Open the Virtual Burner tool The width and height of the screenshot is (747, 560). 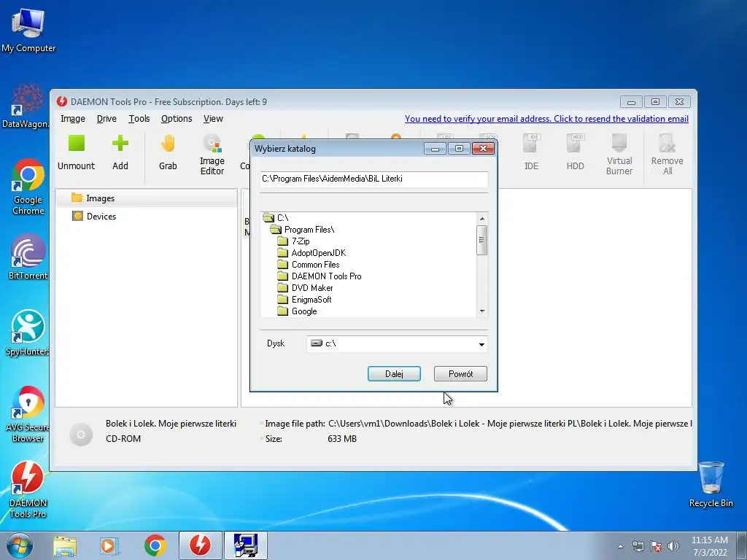coord(619,155)
